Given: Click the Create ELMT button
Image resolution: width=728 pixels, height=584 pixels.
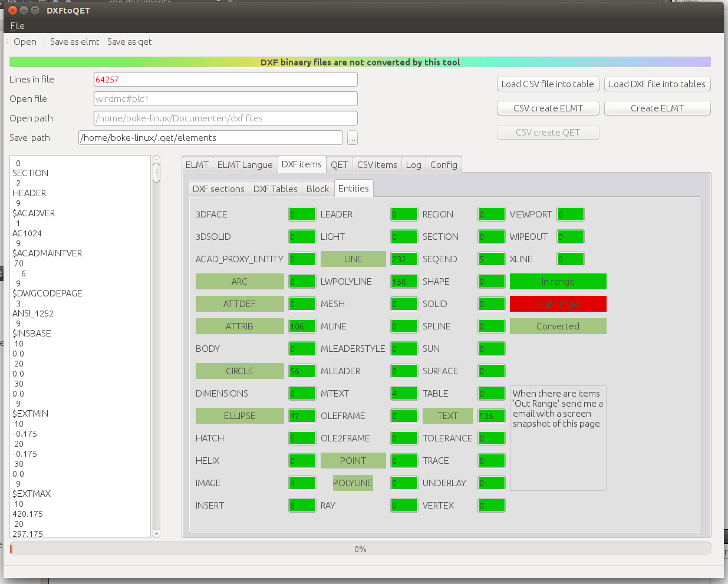Looking at the screenshot, I should coord(657,108).
